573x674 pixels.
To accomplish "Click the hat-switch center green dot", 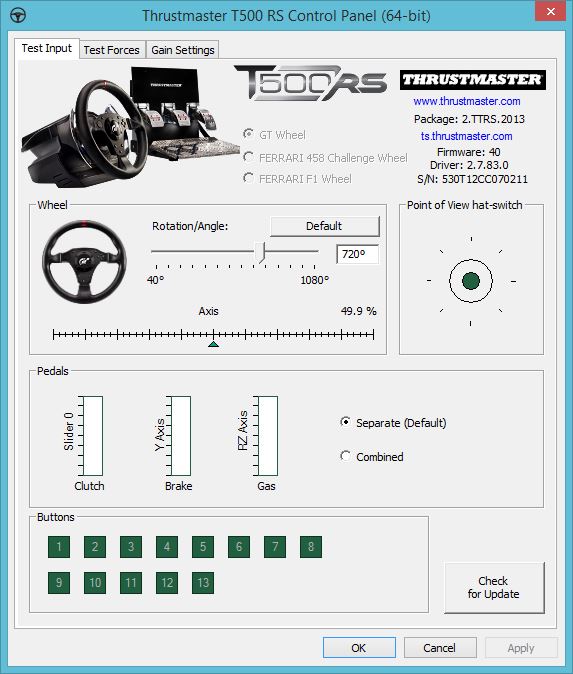I will point(471,281).
